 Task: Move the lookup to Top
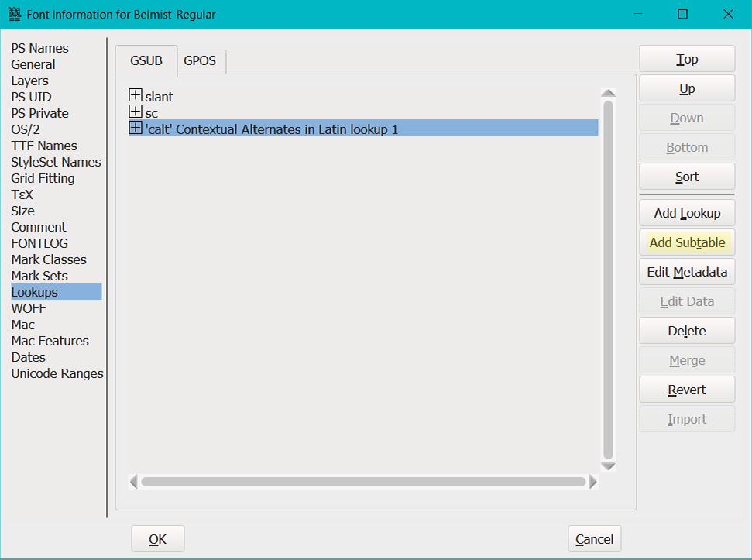tap(687, 59)
